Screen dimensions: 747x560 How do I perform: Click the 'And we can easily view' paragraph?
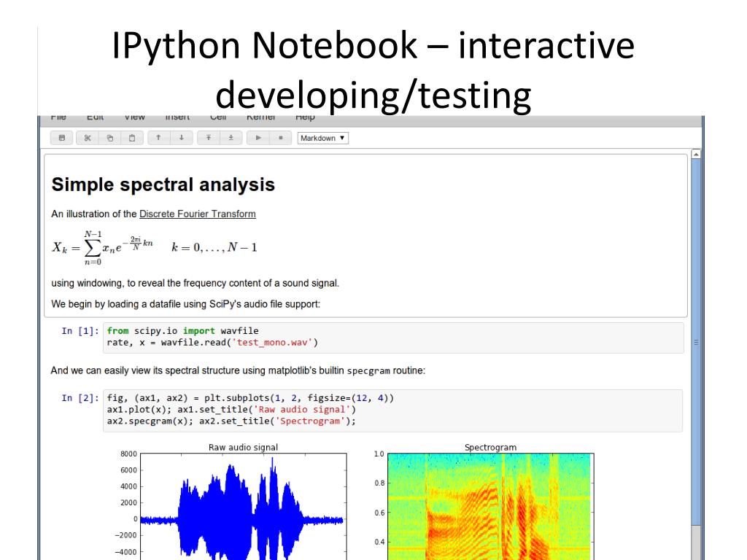click(238, 370)
